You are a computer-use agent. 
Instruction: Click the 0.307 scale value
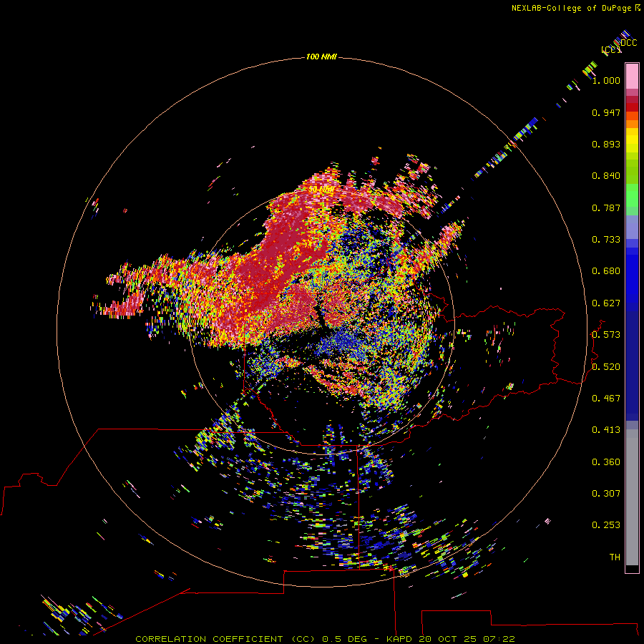coord(606,494)
